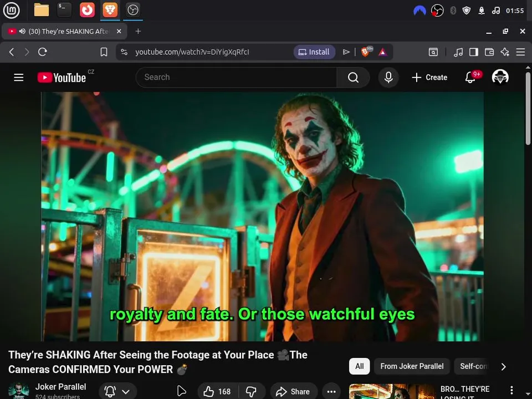Go to the YouTube home logo
The image size is (532, 399).
click(x=62, y=78)
